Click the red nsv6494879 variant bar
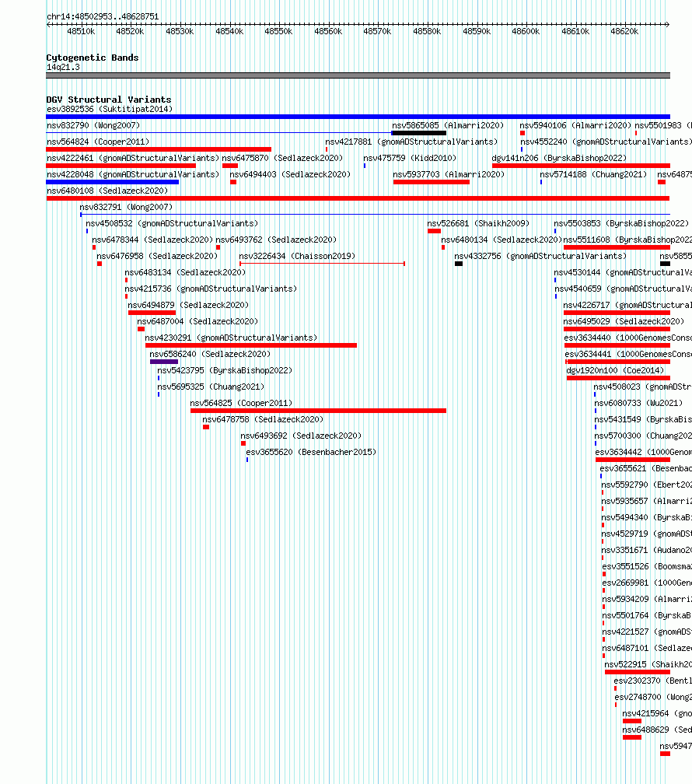The image size is (692, 784). [152, 313]
